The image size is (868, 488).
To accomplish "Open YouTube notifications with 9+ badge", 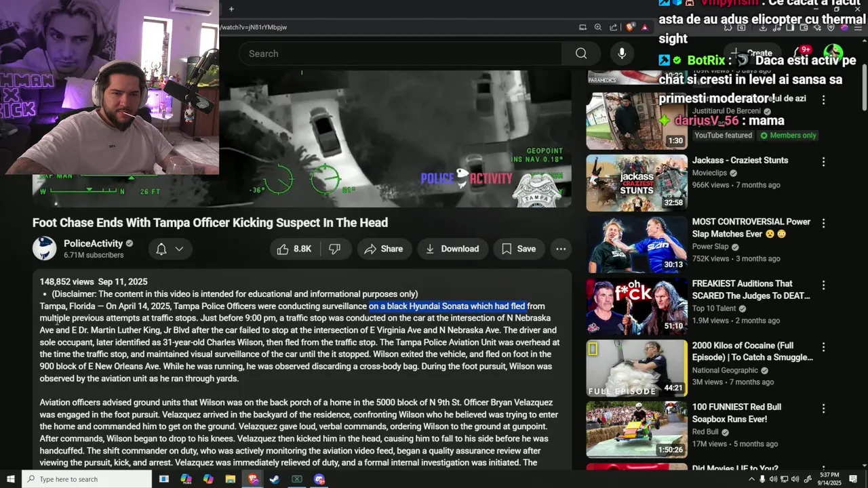I will click(801, 53).
